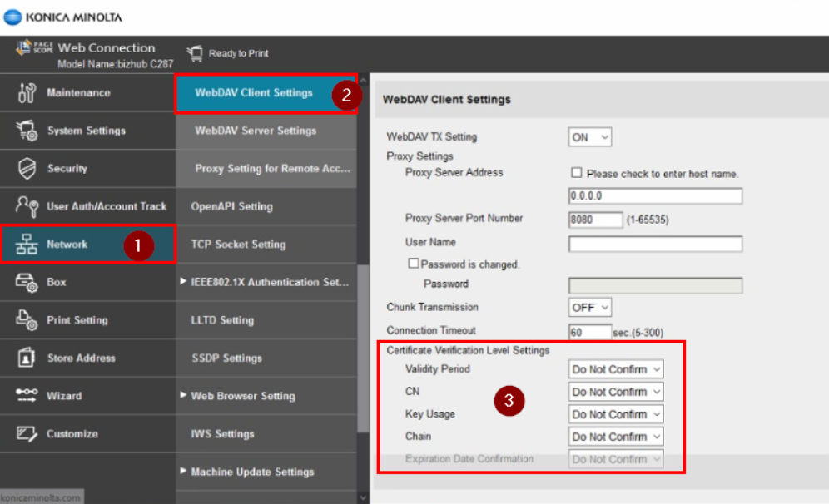Click the Proxy Server Port Number field
This screenshot has height=504, width=829.
(x=595, y=220)
